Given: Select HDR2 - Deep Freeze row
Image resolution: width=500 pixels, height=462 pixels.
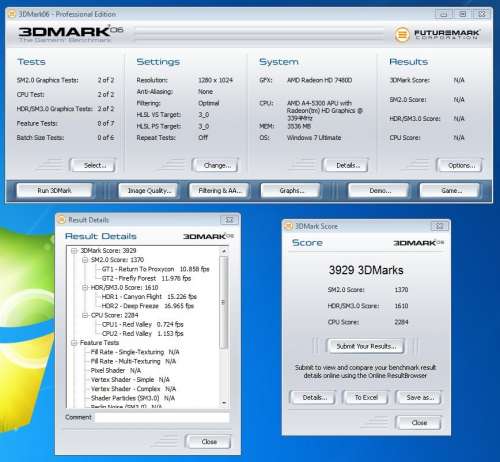Looking at the screenshot, I should click(x=147, y=306).
